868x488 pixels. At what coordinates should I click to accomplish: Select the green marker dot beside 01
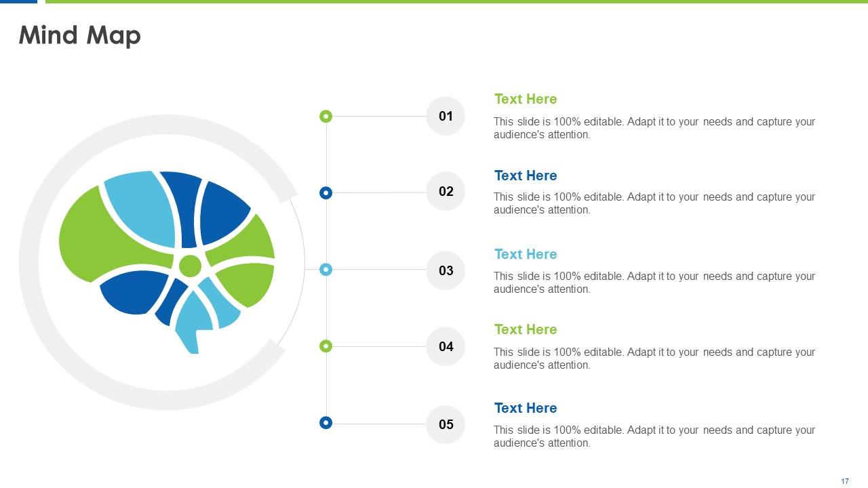(x=325, y=117)
